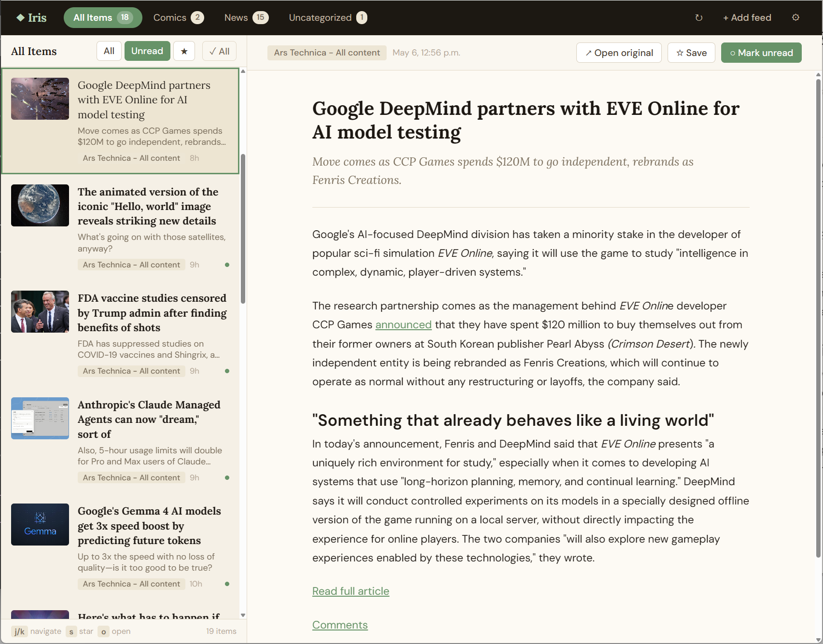
Task: Click the 15 count badge on News
Action: coord(261,17)
